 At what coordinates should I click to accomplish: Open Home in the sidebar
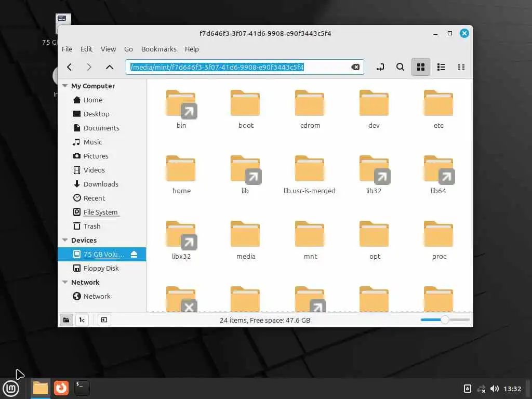click(x=102, y=100)
